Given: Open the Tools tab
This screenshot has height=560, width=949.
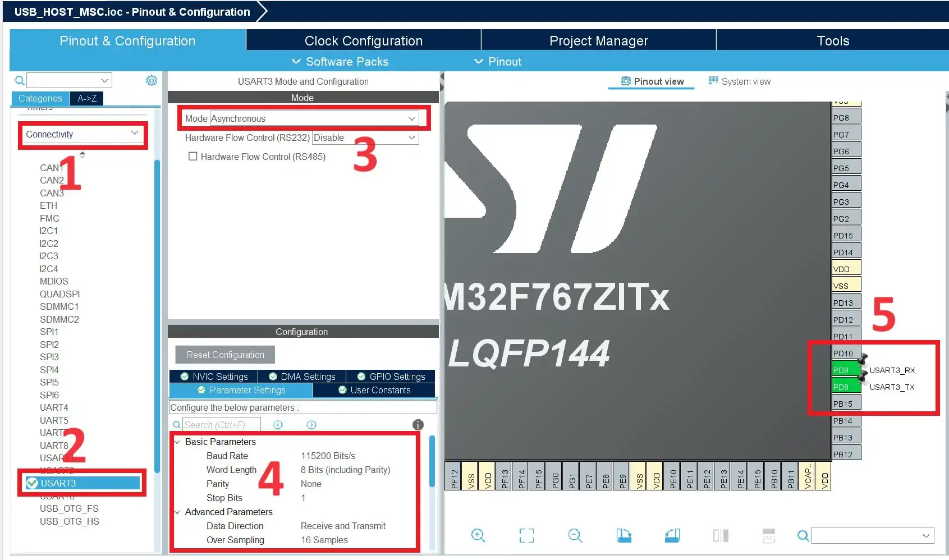Looking at the screenshot, I should [x=833, y=41].
